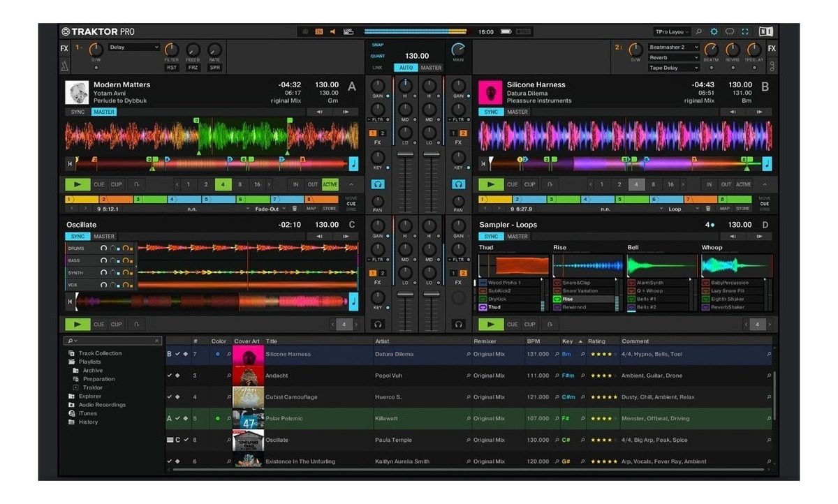Play Deck A with green play button
This screenshot has width=838, height=504.
tap(78, 185)
